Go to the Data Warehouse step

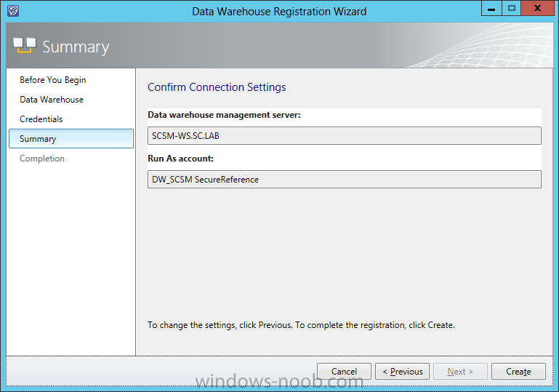coord(52,100)
